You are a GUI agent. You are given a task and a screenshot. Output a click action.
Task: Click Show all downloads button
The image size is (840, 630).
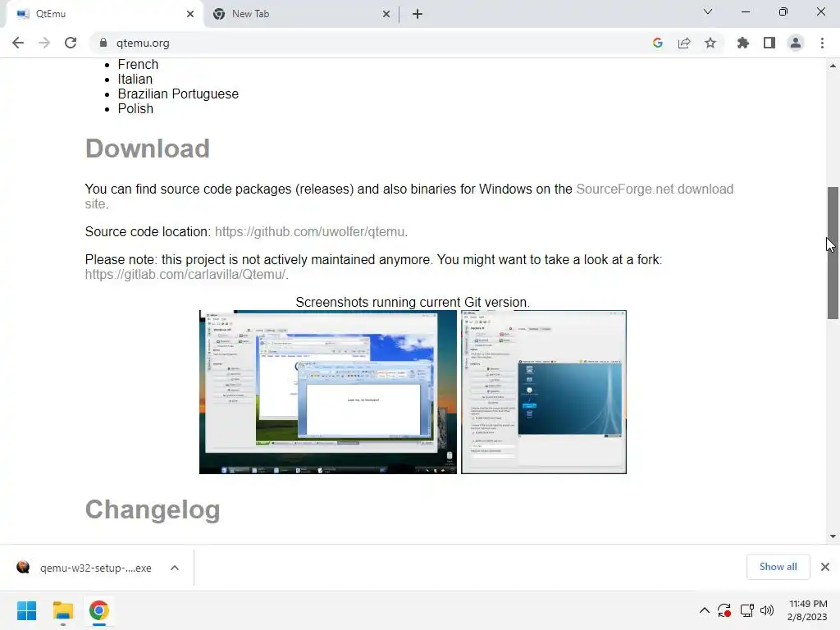coord(778,567)
